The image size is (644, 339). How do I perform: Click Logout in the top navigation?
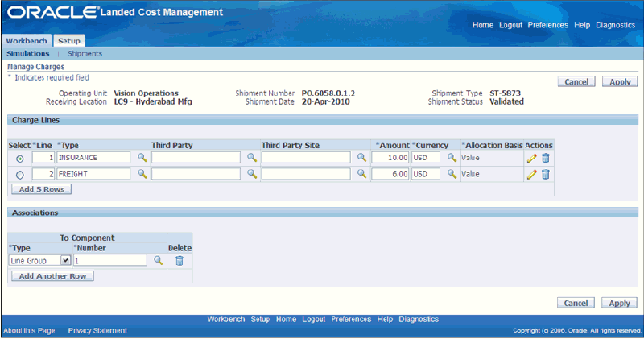[510, 25]
